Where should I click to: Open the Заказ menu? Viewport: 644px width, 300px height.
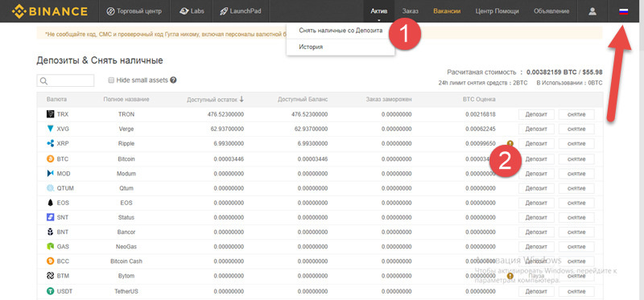point(411,11)
